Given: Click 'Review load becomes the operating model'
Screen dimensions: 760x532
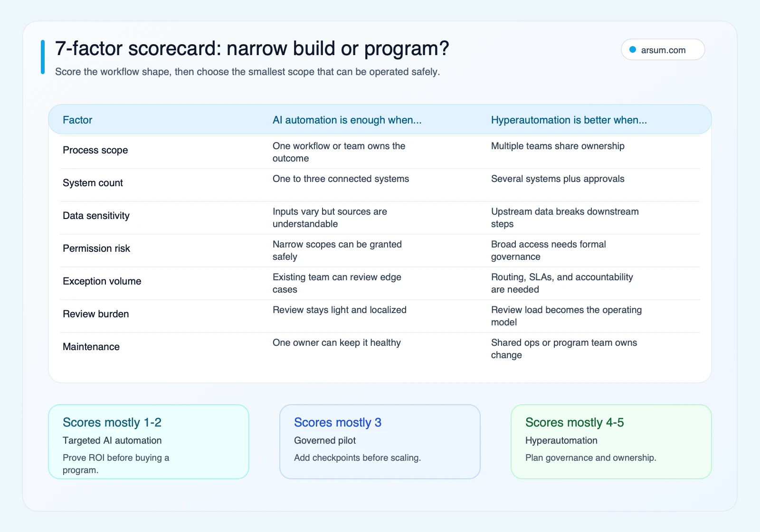Looking at the screenshot, I should pos(566,316).
